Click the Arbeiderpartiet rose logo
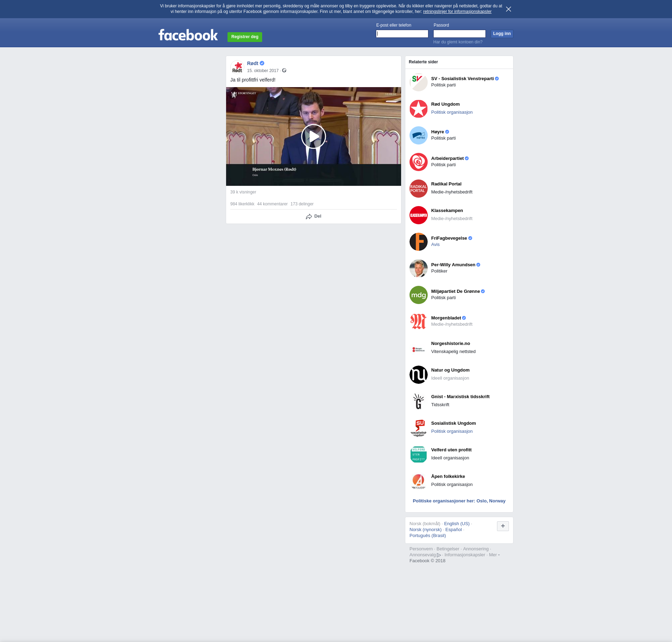 coord(418,162)
